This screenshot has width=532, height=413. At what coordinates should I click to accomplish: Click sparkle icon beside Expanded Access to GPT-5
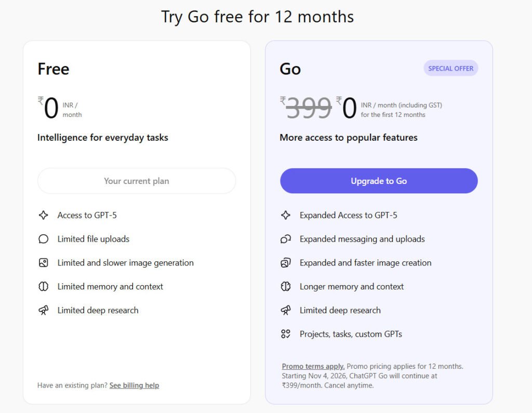pyautogui.click(x=286, y=215)
